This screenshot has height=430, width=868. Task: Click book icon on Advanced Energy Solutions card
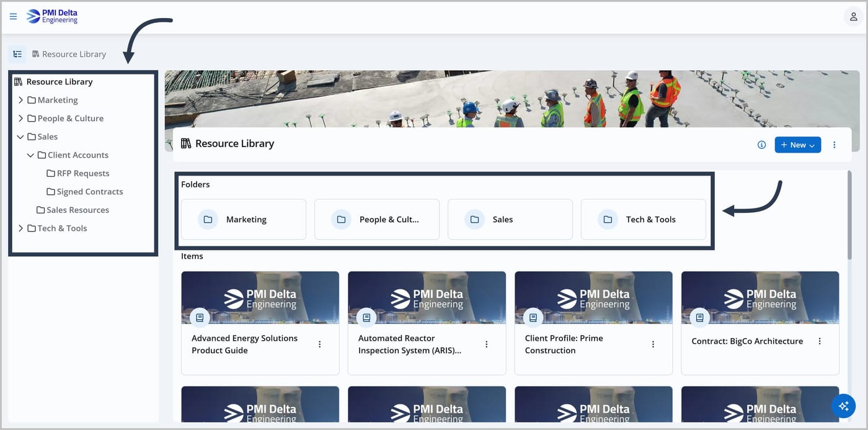pos(200,318)
